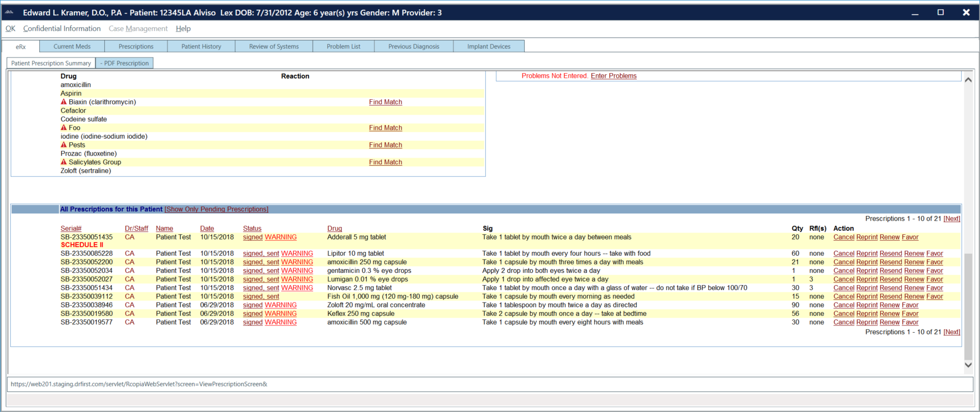Click serial number SB-23350051435
The height and width of the screenshot is (412, 980).
pyautogui.click(x=86, y=237)
